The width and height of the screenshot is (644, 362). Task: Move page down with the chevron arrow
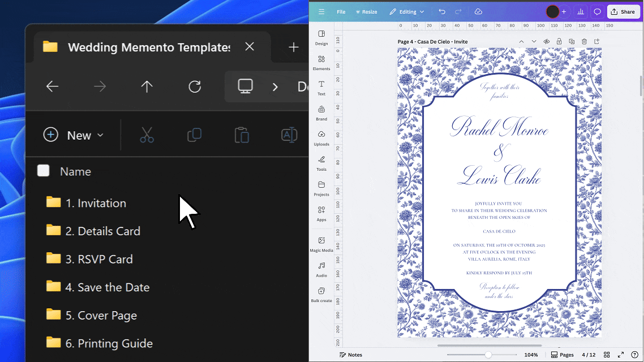point(534,42)
